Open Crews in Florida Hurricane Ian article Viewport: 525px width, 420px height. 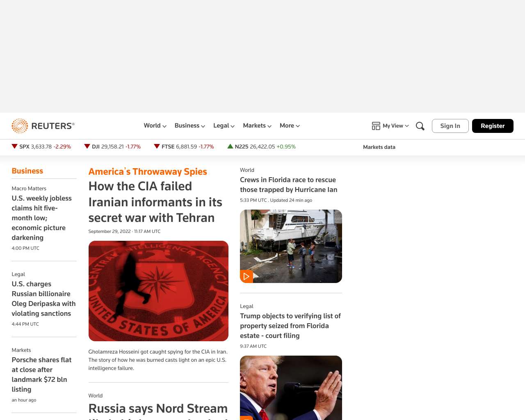[289, 185]
